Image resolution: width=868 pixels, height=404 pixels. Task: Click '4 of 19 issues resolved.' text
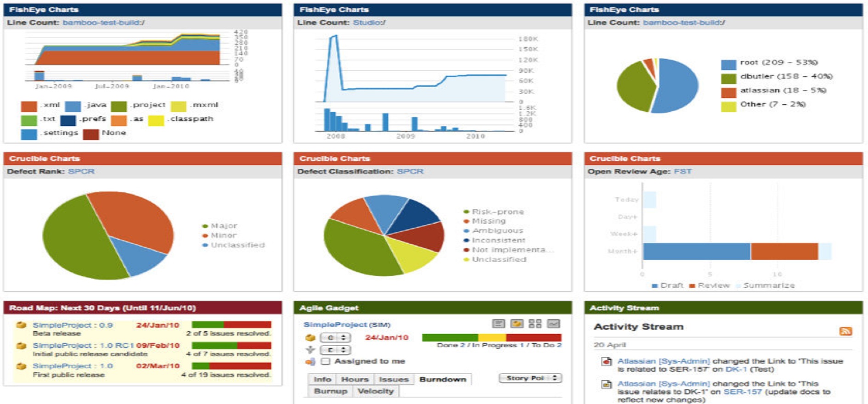pos(225,375)
